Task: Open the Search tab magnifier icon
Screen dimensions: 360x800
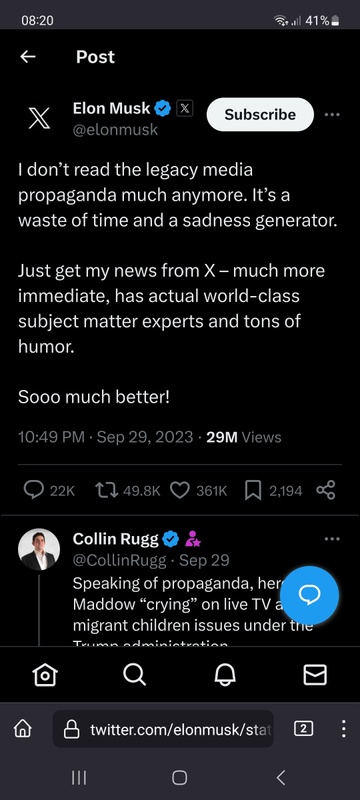Action: click(x=135, y=675)
